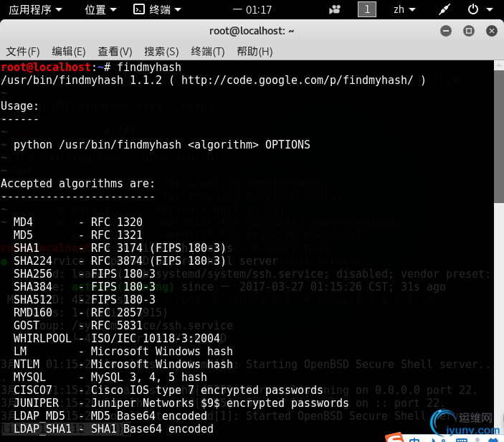This screenshot has width=504, height=442.
Task: Open the 位置 places menu
Action: point(100,9)
